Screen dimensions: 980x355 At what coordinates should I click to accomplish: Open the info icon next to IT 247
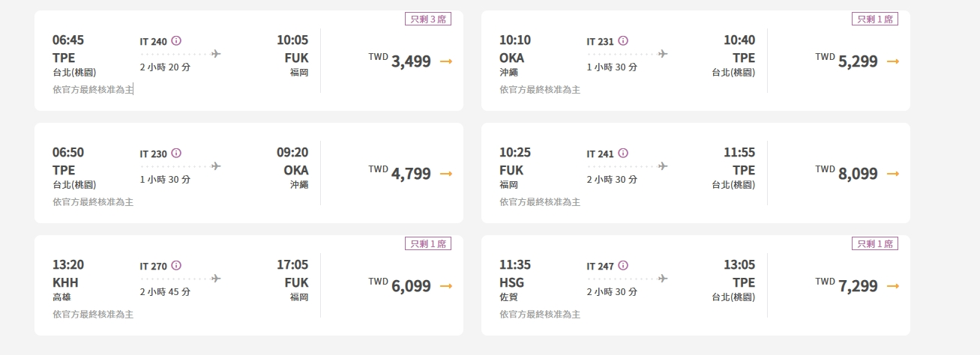click(x=623, y=265)
